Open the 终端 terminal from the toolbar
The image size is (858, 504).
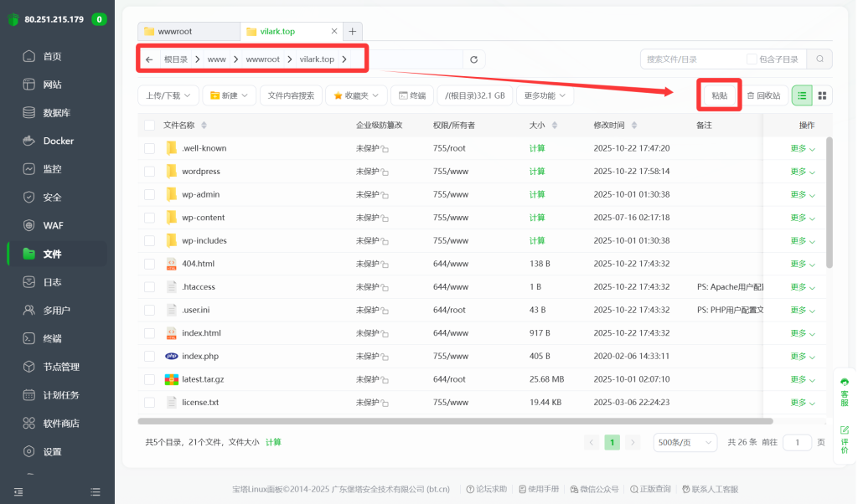(x=412, y=95)
